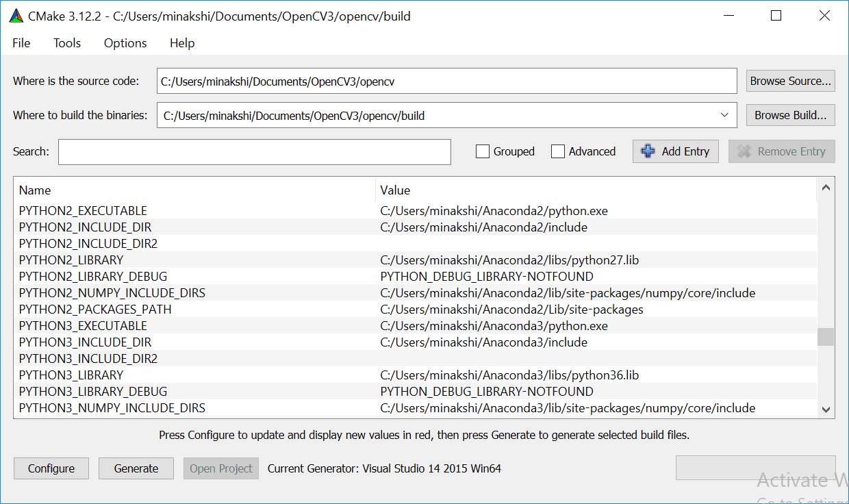This screenshot has width=849, height=504.
Task: Click Anaconda3 numpy/core/include value
Action: [x=568, y=407]
